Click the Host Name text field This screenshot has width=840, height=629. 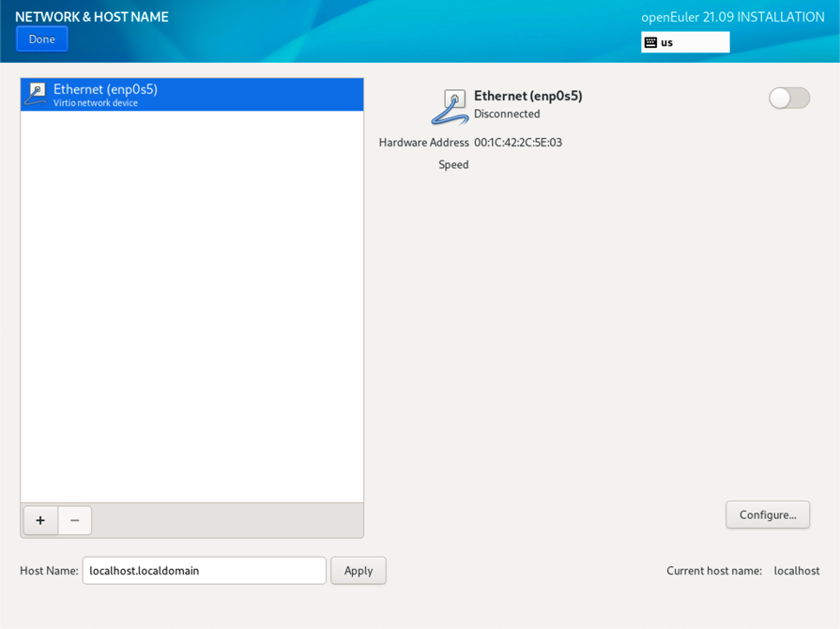204,571
